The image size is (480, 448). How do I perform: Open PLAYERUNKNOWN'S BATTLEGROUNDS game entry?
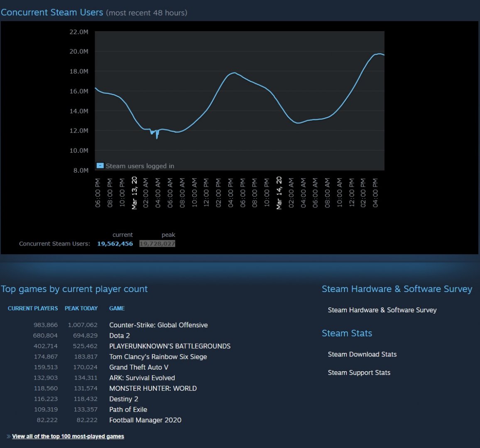[169, 346]
